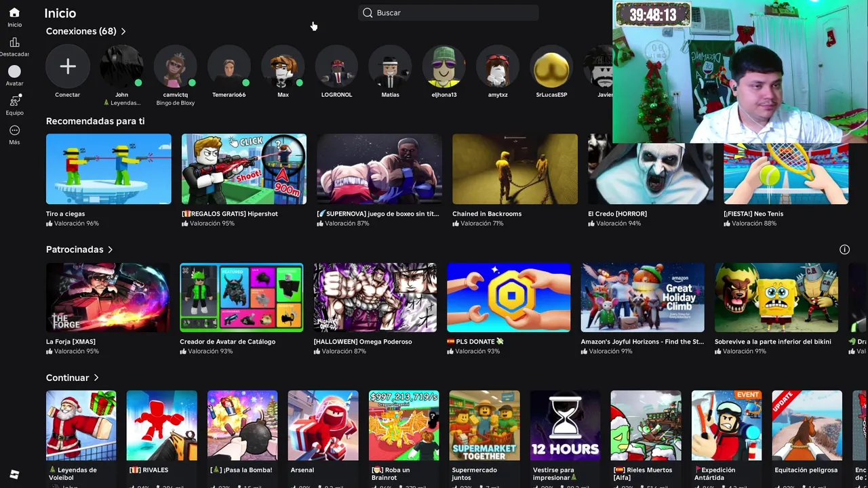Open the El Credo [HORROR] thumbnail

(x=650, y=173)
